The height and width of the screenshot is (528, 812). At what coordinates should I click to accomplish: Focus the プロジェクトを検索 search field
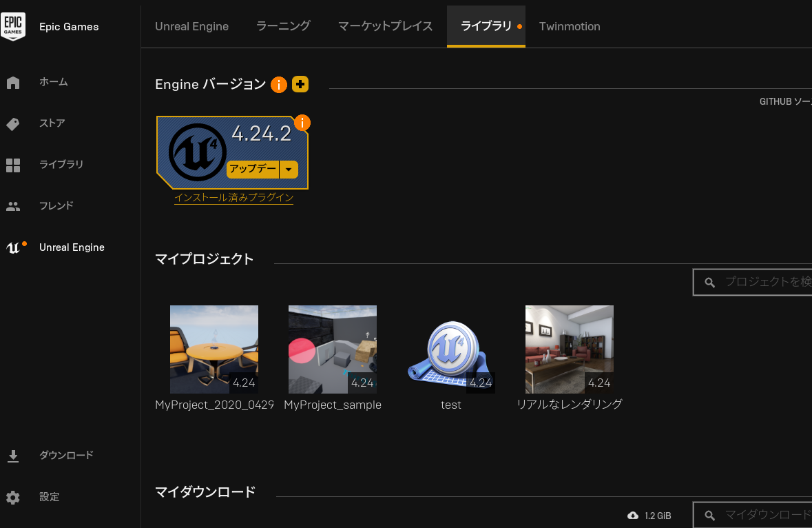753,283
